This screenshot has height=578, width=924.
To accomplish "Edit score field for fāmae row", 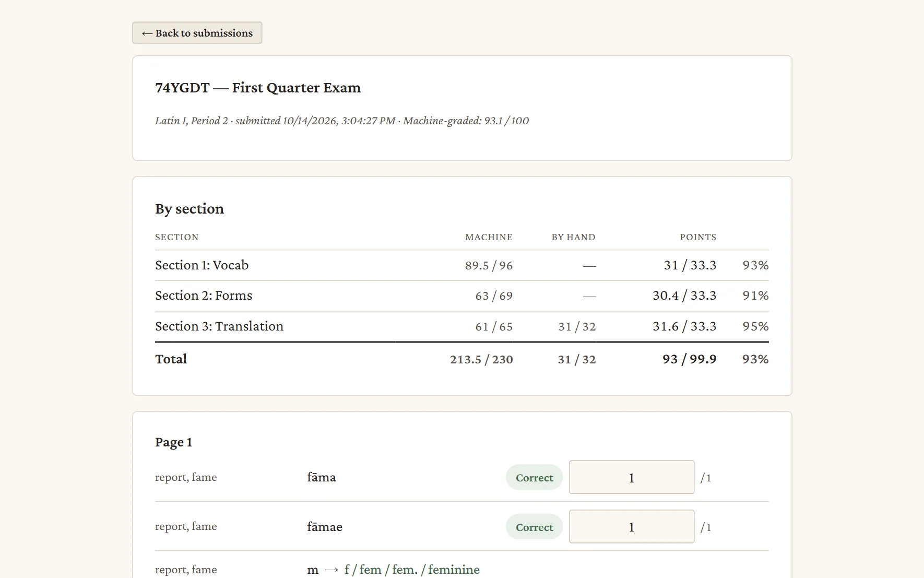I will pyautogui.click(x=632, y=526).
